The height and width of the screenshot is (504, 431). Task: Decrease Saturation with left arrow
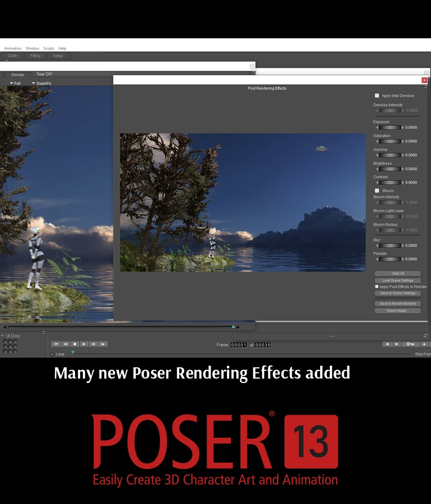(x=377, y=141)
